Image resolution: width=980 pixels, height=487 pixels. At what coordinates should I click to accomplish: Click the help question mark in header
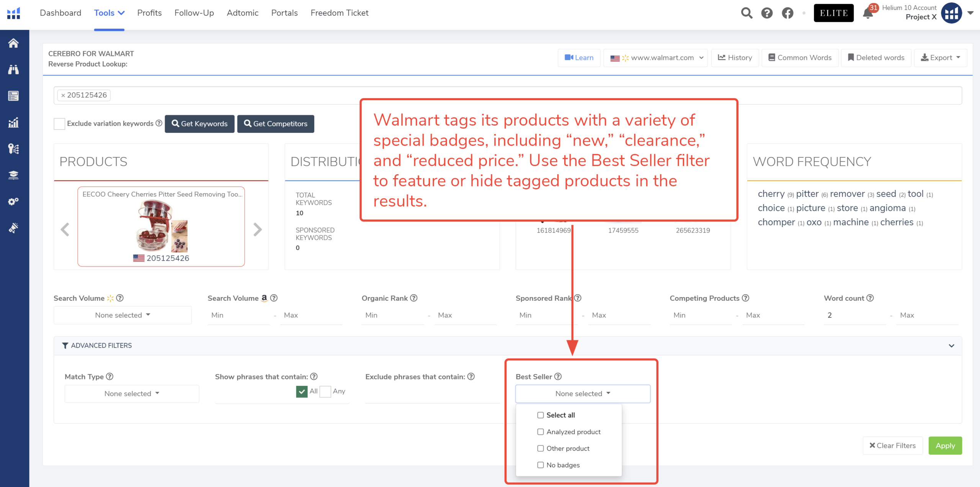click(767, 13)
